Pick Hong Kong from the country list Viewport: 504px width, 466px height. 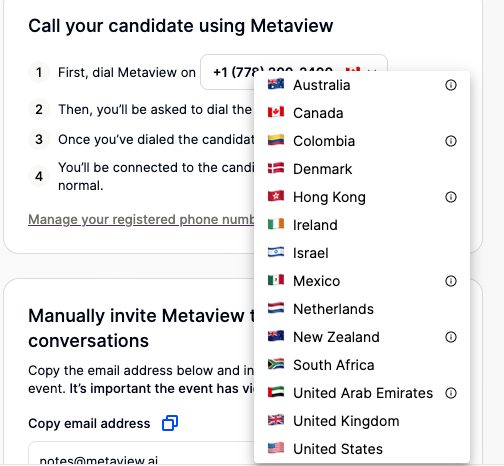coord(362,197)
